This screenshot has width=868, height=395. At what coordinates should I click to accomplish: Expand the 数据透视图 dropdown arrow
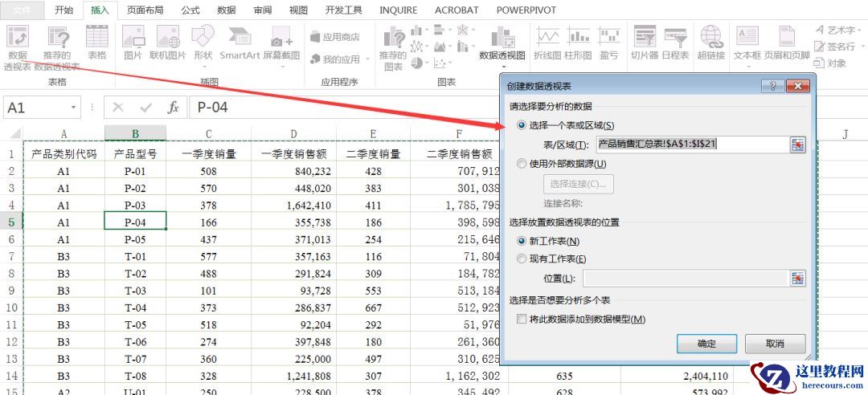(x=502, y=68)
